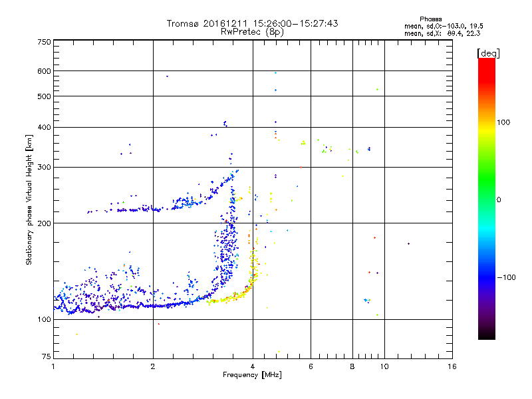532x399 pixels.
Task: Click x-axis tick label '10'
Action: point(384,366)
